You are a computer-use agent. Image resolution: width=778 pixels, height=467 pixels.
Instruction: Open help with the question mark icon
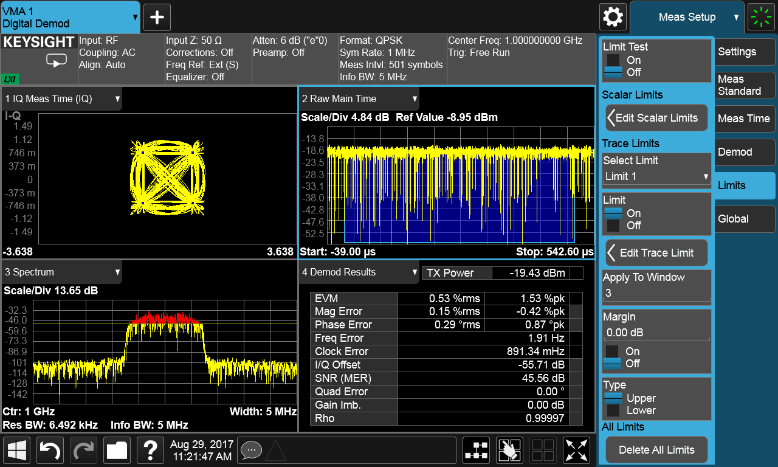pyautogui.click(x=149, y=449)
